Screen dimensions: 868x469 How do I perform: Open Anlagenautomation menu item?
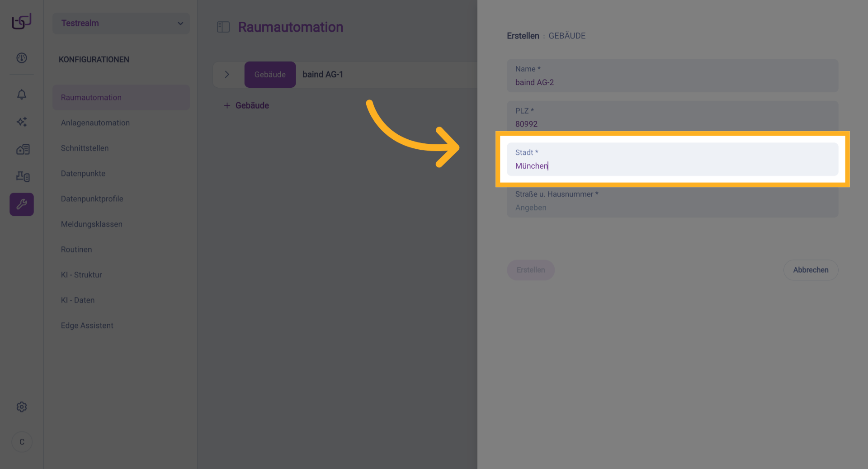(95, 123)
